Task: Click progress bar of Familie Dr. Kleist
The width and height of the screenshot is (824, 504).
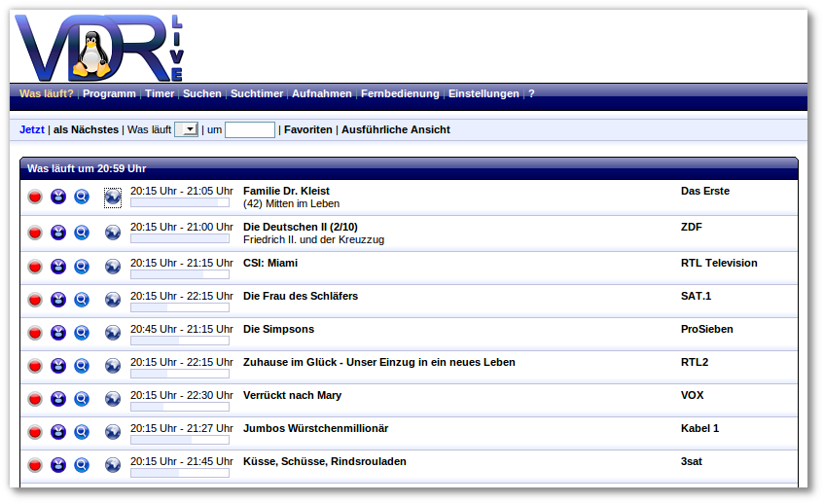Action: (180, 202)
